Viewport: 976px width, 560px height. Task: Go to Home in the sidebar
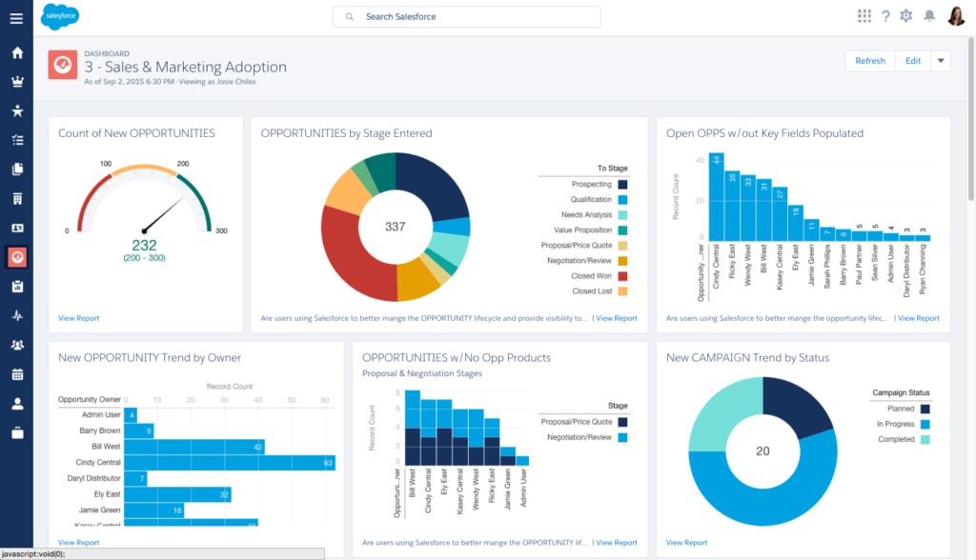coord(16,52)
